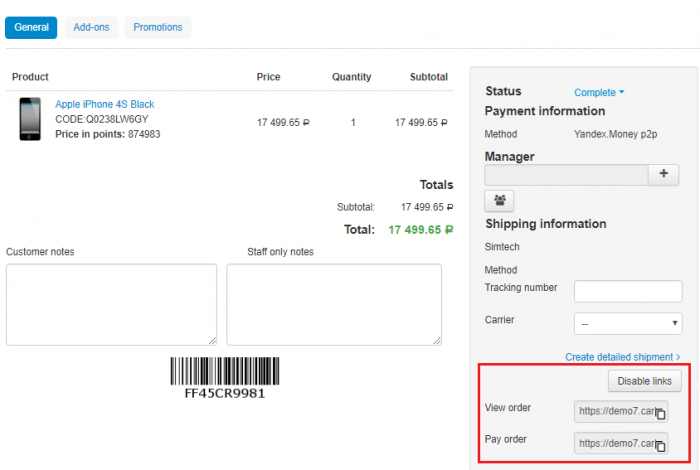Click the Shipping information heading
The width and height of the screenshot is (700, 470).
click(546, 224)
